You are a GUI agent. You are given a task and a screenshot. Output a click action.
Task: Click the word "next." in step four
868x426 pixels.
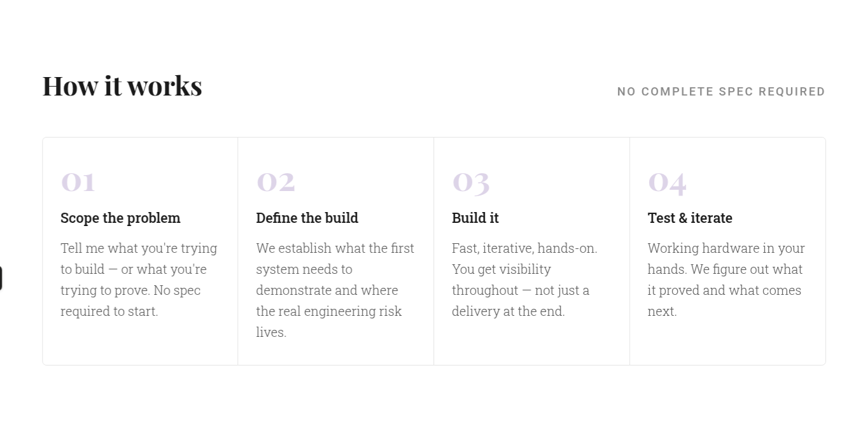click(x=662, y=311)
